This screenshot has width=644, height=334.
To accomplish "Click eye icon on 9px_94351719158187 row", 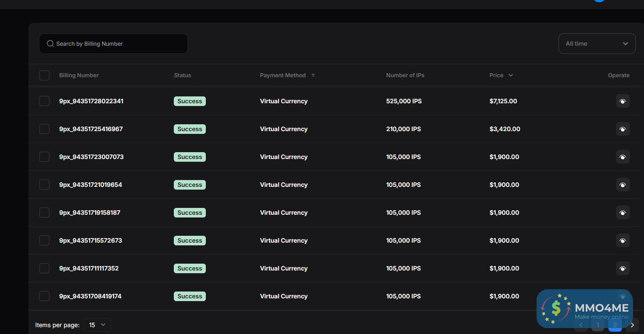I will (x=623, y=212).
